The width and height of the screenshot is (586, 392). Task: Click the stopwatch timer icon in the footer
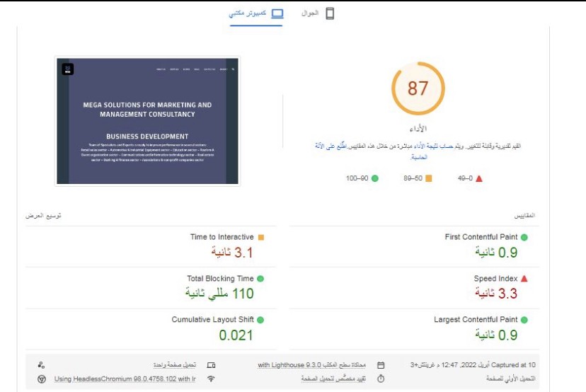tap(381, 379)
